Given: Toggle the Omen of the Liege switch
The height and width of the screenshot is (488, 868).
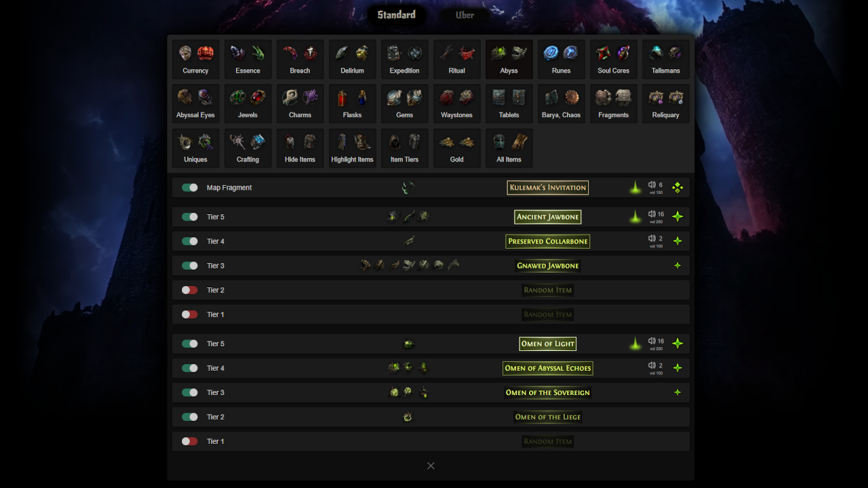Looking at the screenshot, I should coord(190,417).
